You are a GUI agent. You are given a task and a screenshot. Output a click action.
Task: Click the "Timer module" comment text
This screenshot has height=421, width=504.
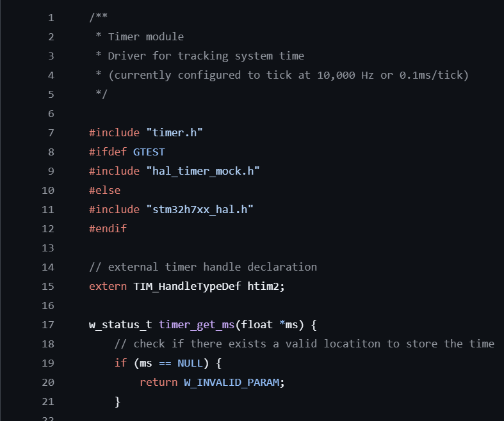pos(146,36)
